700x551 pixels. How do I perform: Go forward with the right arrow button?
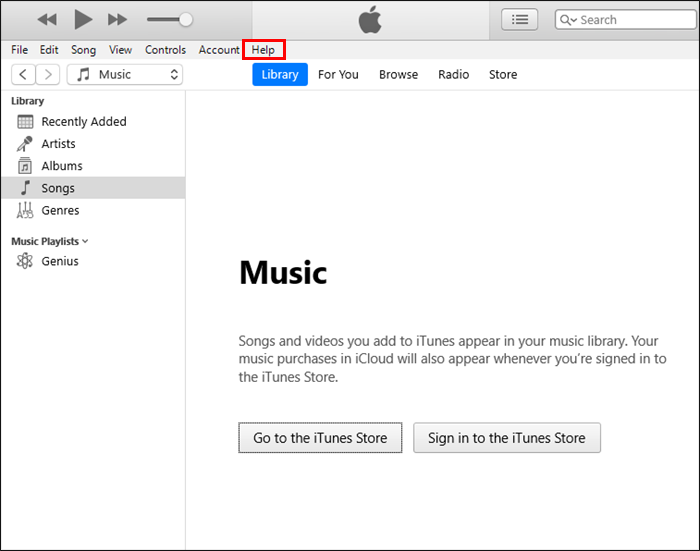[x=48, y=75]
